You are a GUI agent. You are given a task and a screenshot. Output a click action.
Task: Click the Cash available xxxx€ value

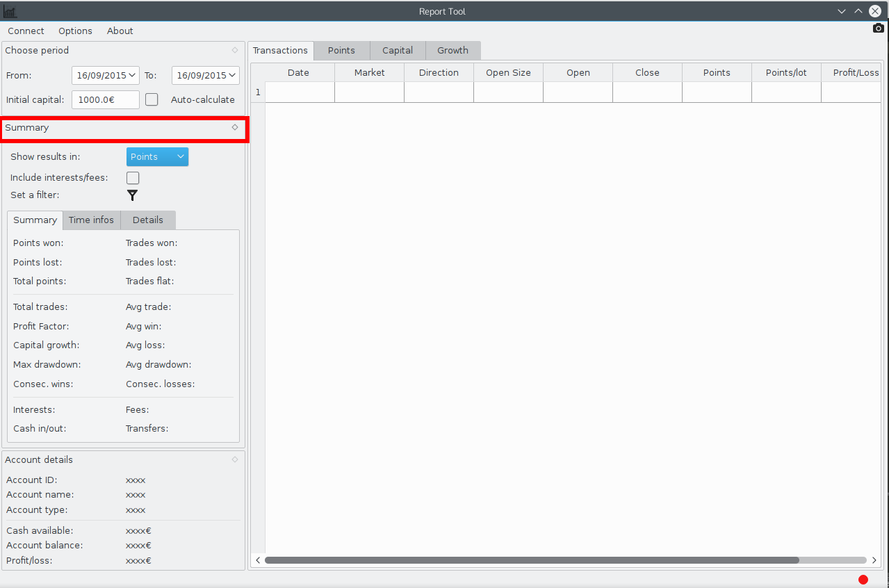point(138,530)
